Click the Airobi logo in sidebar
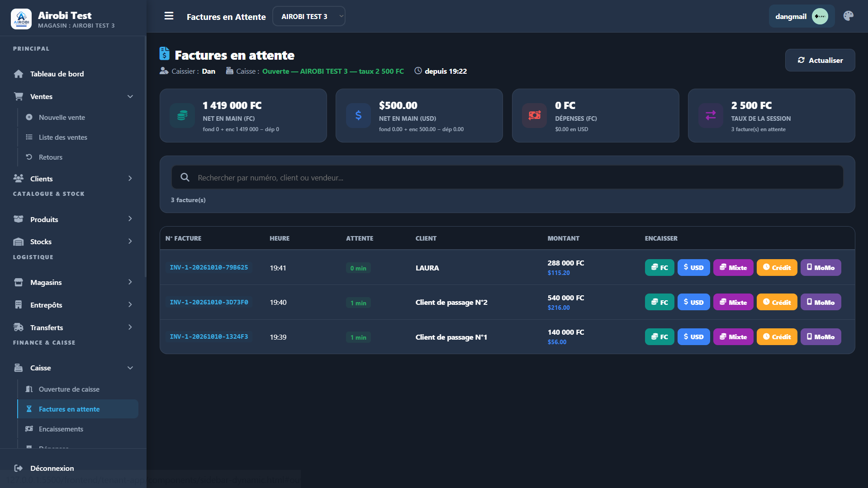 21,19
